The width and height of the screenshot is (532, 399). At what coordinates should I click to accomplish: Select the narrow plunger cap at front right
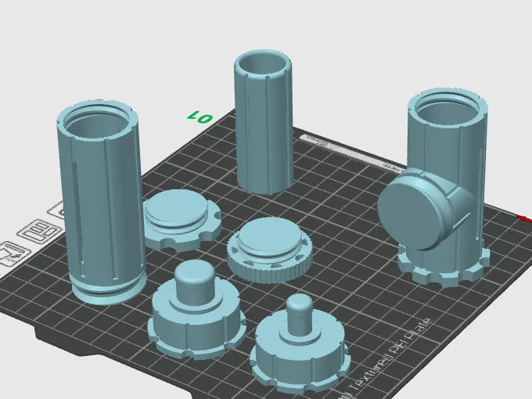[x=300, y=346]
